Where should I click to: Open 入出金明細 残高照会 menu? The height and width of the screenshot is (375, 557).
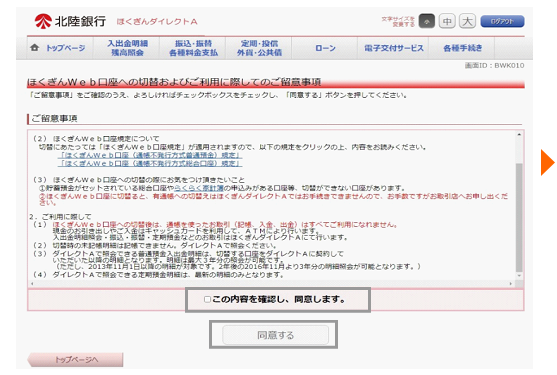click(x=127, y=48)
